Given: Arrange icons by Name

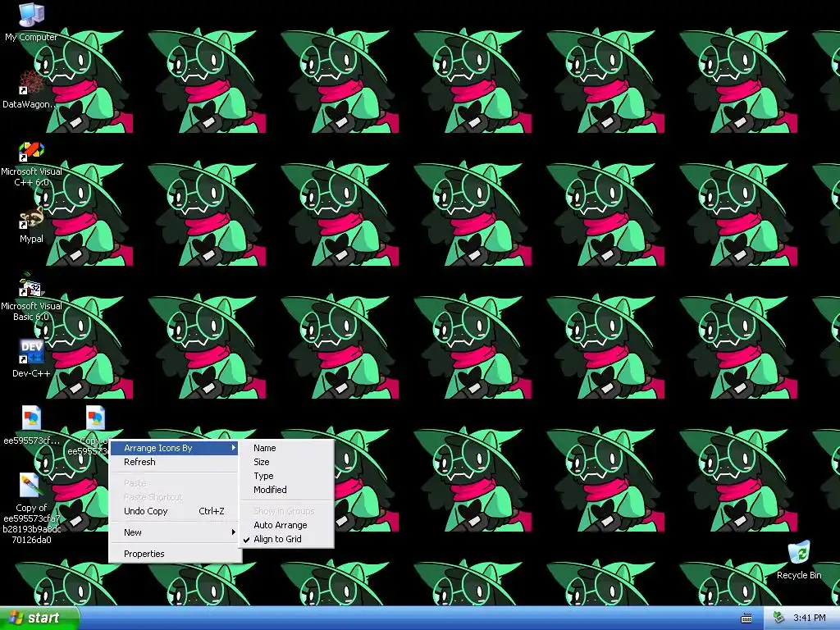Looking at the screenshot, I should coord(286,448).
